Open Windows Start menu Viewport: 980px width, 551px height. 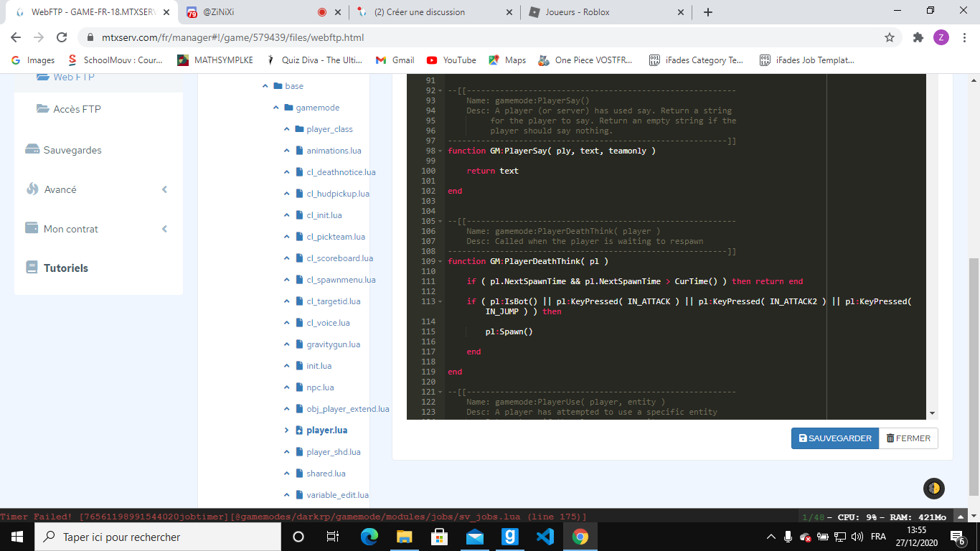click(x=17, y=537)
